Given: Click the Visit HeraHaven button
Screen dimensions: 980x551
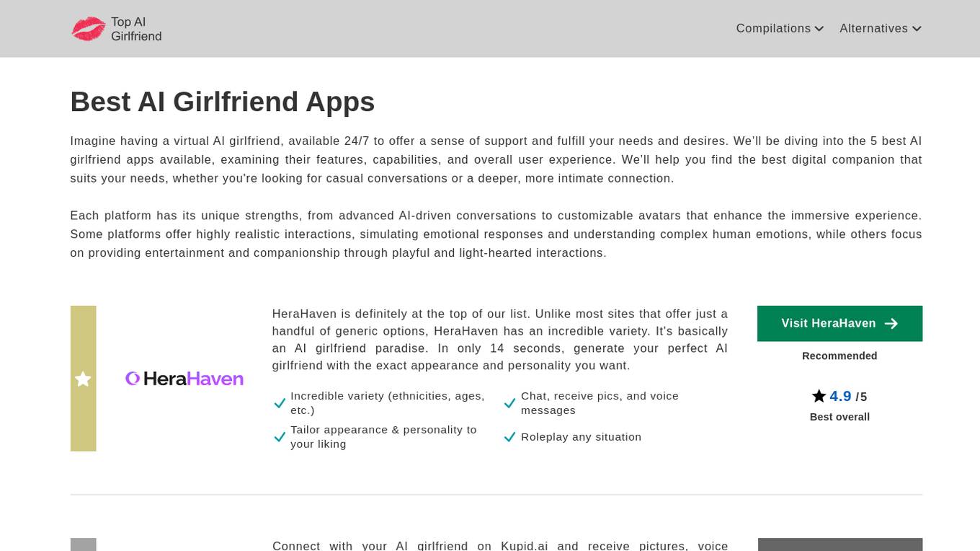Looking at the screenshot, I should point(839,323).
